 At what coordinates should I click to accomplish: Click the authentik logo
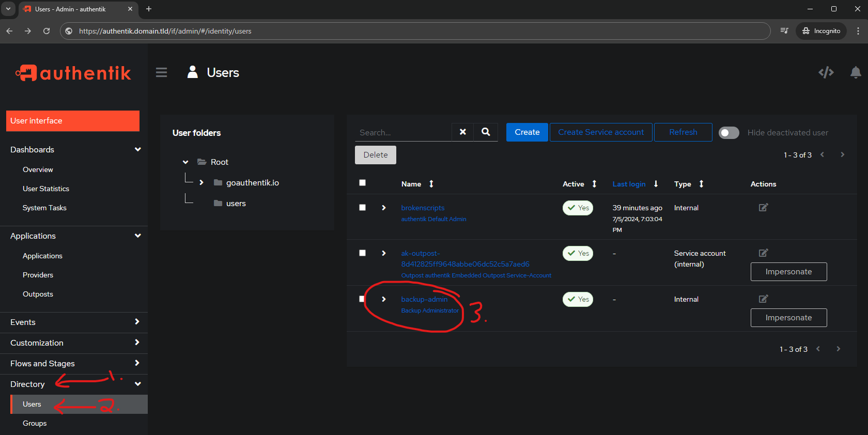point(73,73)
